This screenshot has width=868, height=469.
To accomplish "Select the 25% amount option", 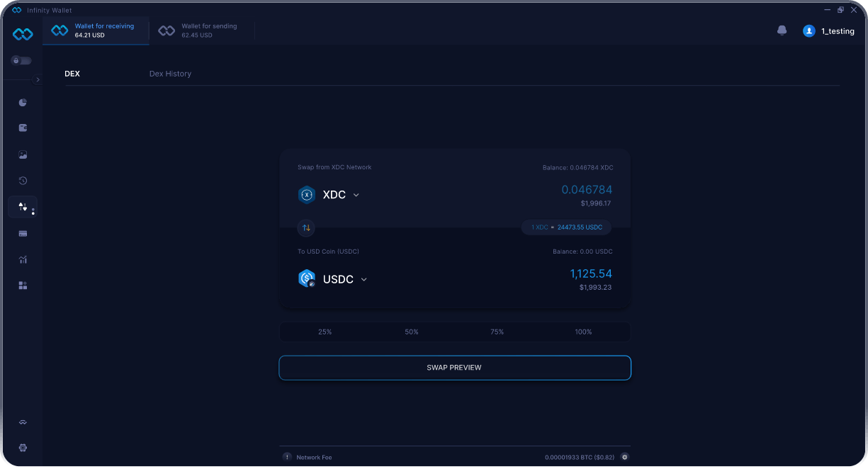I will tap(325, 332).
